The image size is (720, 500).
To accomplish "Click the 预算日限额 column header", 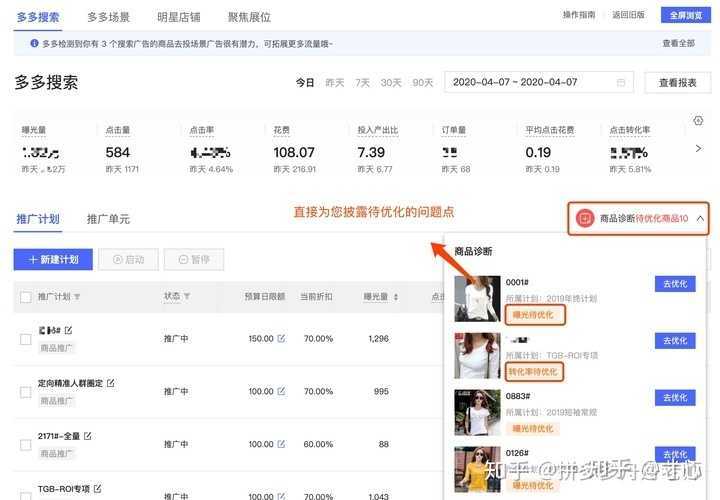I will 265,297.
